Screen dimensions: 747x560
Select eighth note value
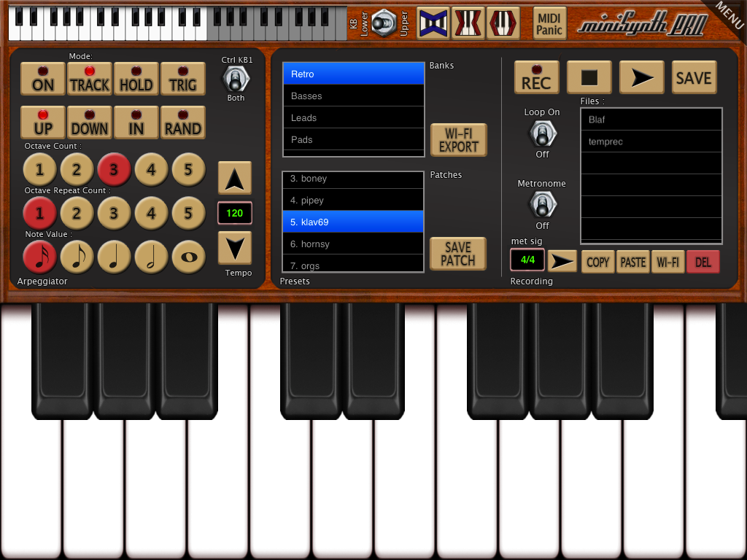[77, 257]
